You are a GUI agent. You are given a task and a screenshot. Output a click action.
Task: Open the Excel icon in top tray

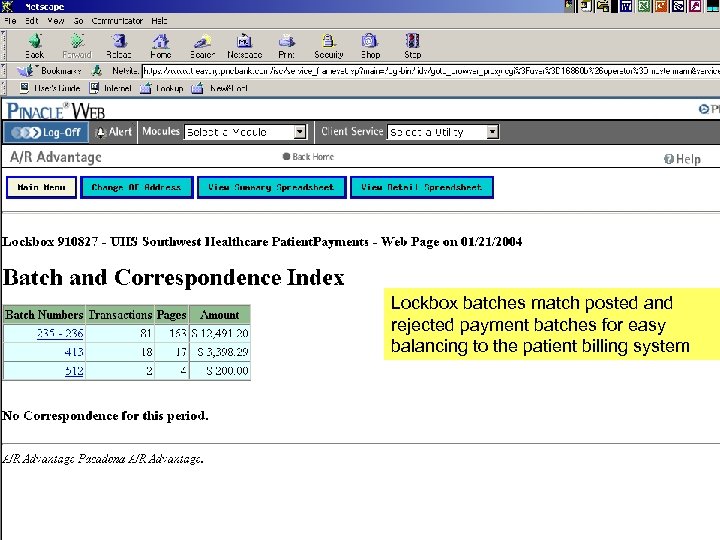pos(644,6)
